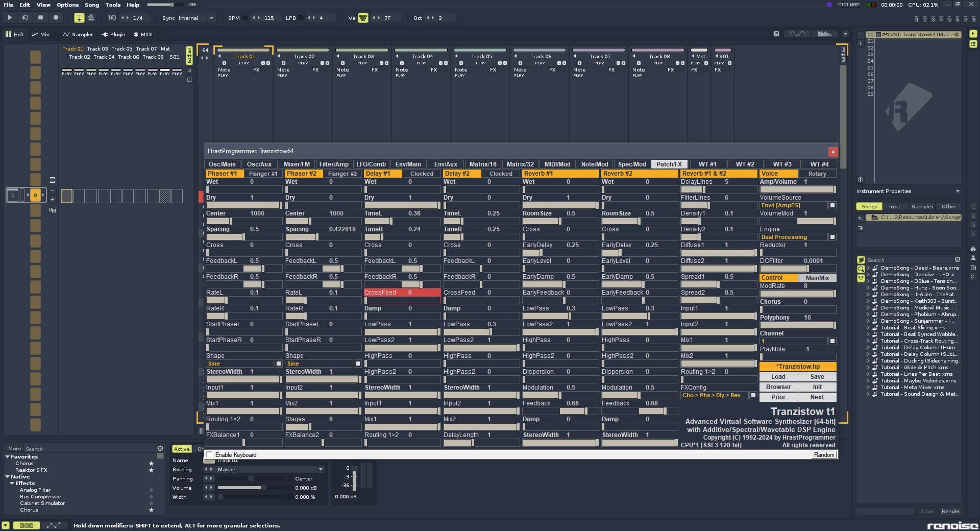Toggle the Vel keyboard velocity icon

pyautogui.click(x=363, y=18)
